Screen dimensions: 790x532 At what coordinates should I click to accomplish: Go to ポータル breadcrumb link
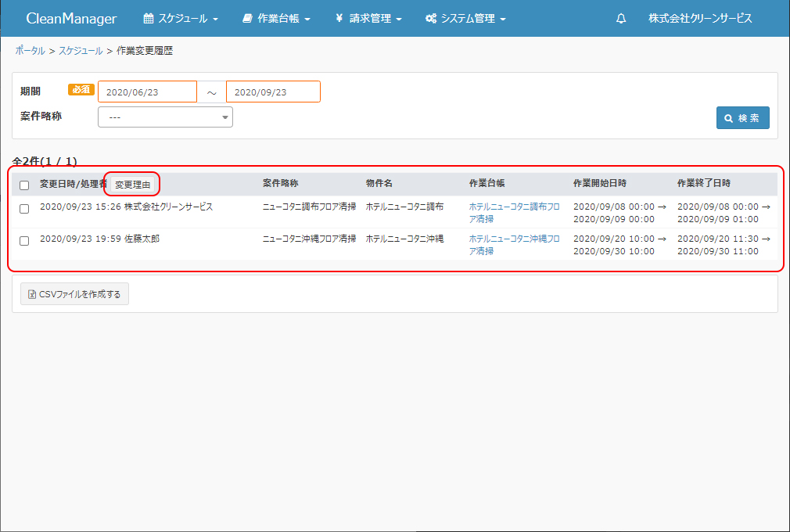coord(30,51)
